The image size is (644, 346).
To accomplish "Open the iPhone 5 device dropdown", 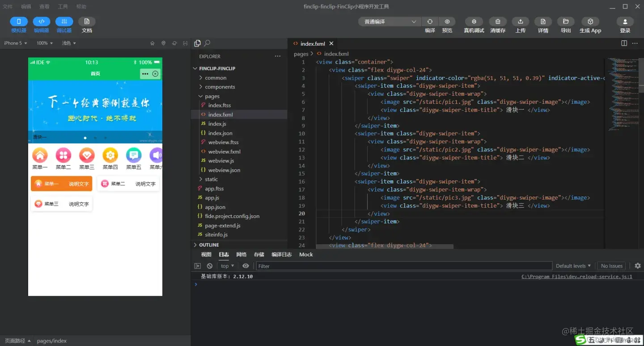I will pos(16,43).
